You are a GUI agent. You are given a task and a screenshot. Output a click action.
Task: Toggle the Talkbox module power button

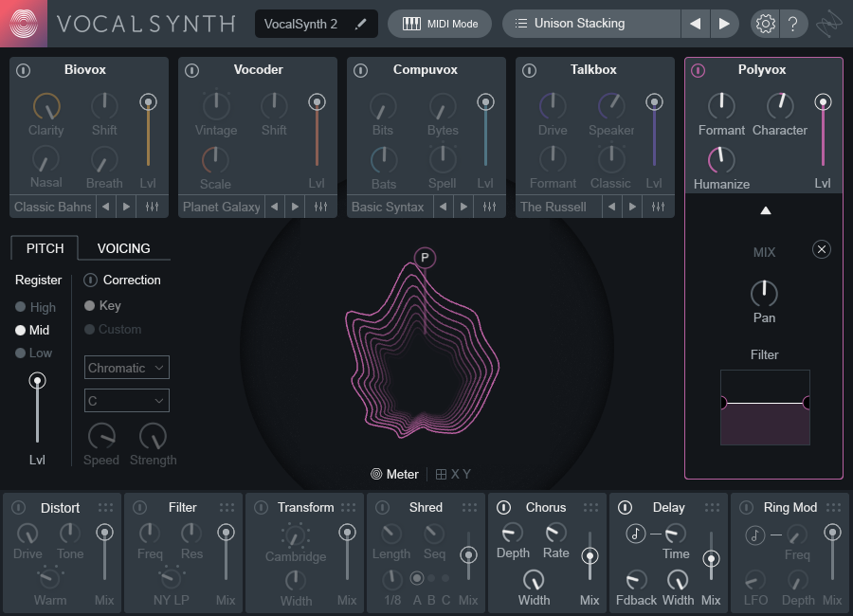tap(529, 70)
